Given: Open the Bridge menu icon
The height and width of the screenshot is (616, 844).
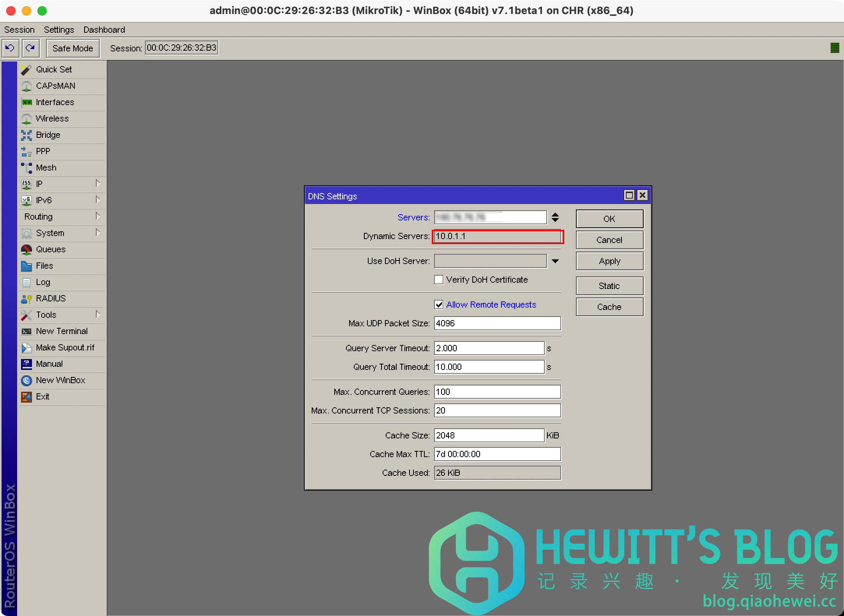Looking at the screenshot, I should coord(26,135).
